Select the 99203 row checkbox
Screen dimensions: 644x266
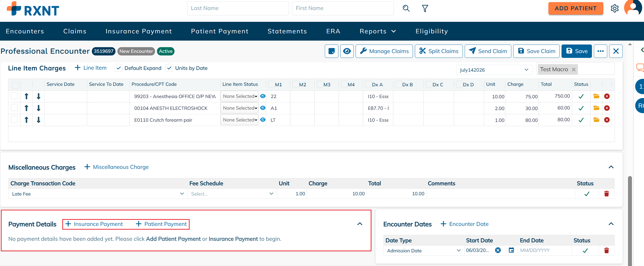point(14,96)
